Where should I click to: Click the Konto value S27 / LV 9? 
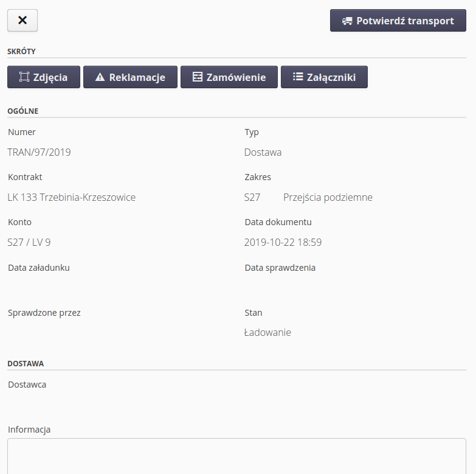(x=29, y=242)
